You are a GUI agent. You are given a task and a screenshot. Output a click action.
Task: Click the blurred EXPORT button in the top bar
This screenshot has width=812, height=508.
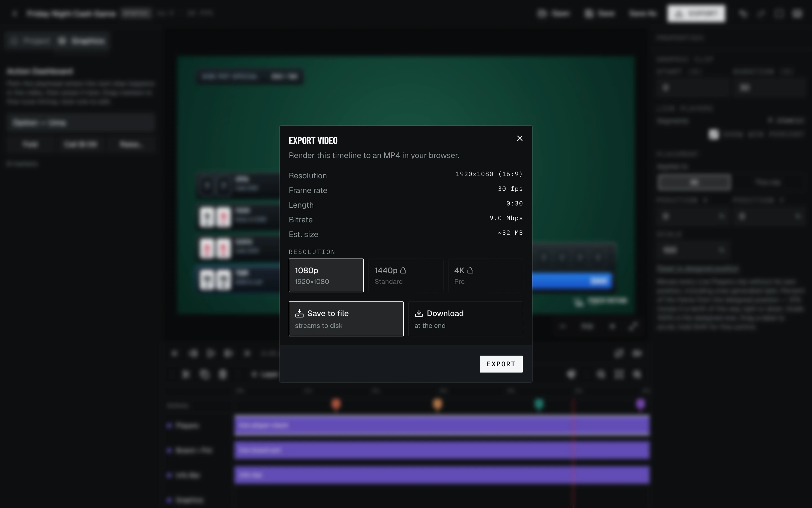[x=696, y=14]
